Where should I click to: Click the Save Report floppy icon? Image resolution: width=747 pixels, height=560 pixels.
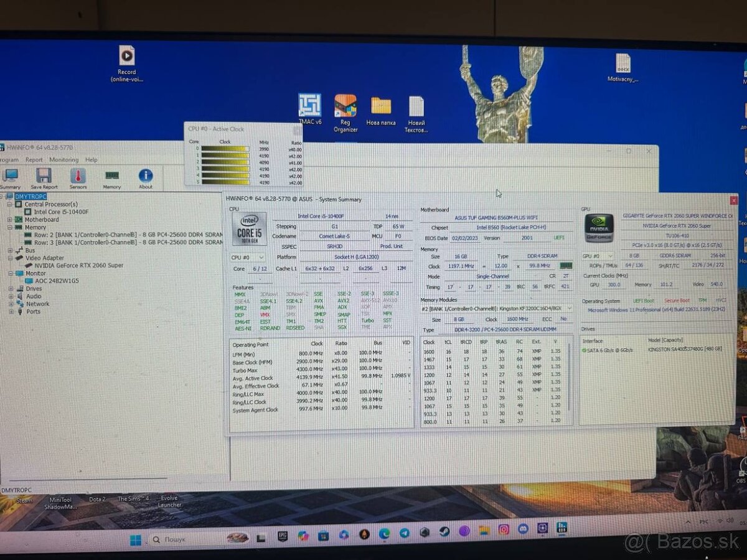point(44,178)
